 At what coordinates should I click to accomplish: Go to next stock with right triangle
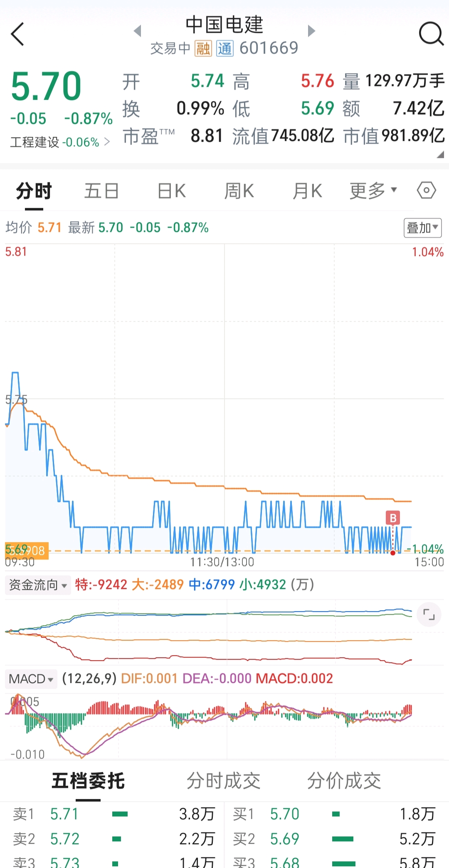click(x=311, y=31)
